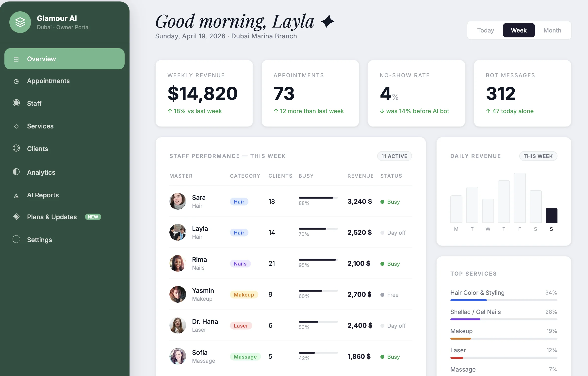588x376 pixels.
Task: Click Yasmin's Makeup category tag
Action: pos(244,295)
